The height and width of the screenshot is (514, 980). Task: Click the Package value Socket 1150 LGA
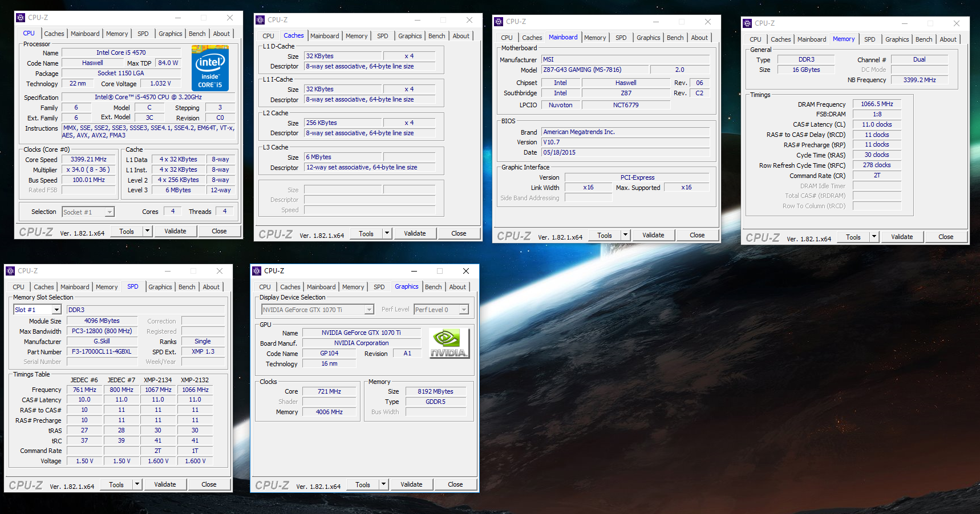(x=121, y=73)
